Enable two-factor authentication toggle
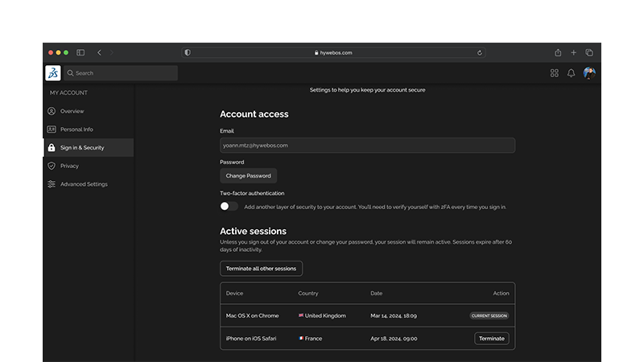Screen dimensions: 644x362 coord(229,207)
